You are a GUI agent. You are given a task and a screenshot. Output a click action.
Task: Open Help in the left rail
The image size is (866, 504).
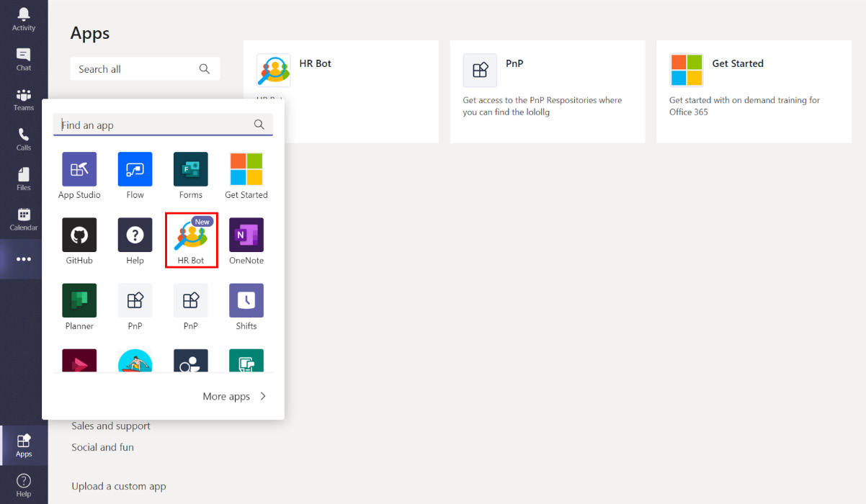(24, 485)
